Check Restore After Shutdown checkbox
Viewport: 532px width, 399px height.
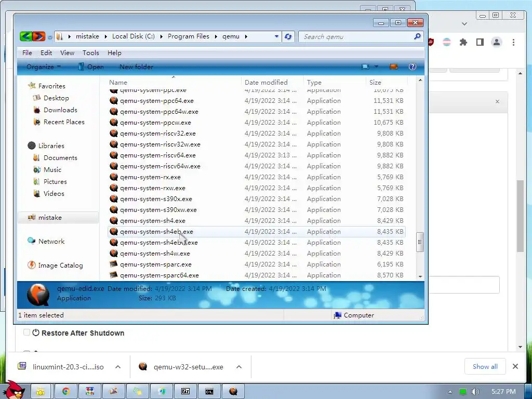point(26,332)
